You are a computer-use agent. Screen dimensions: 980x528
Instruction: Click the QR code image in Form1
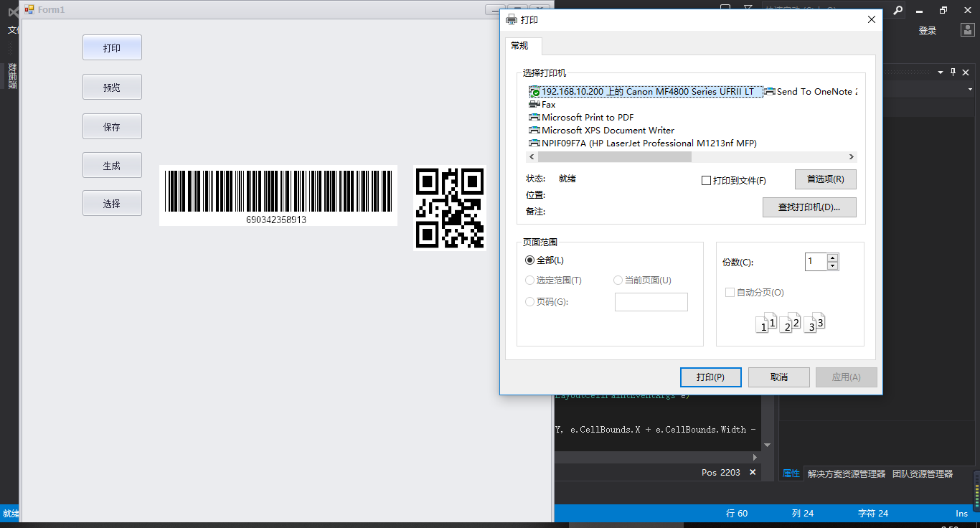(450, 208)
